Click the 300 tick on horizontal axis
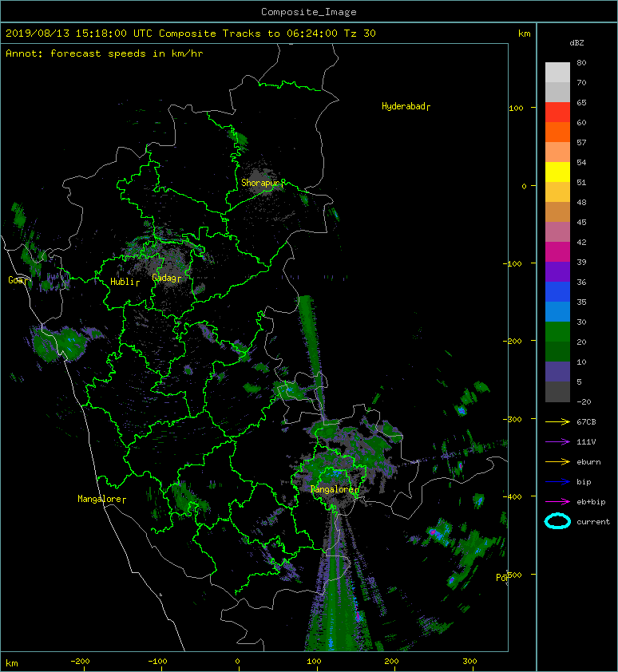Screen dimensions: 618x672 [469, 662]
